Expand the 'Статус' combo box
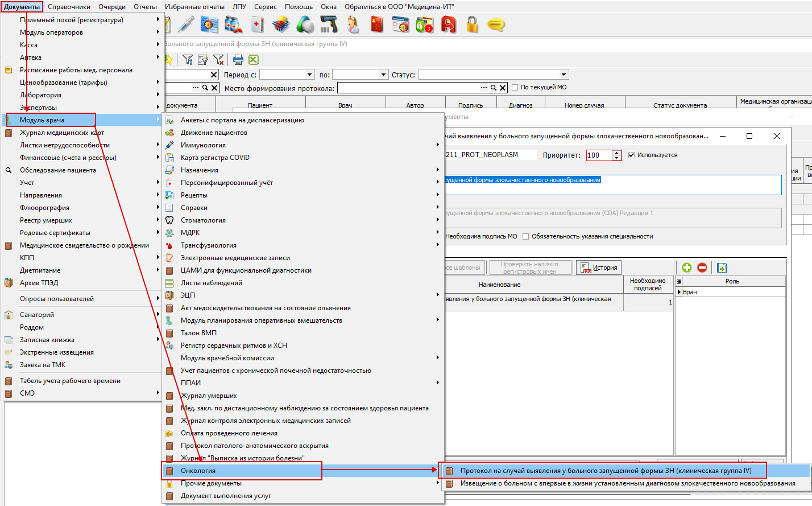Viewport: 812px width, 506px height. (564, 75)
